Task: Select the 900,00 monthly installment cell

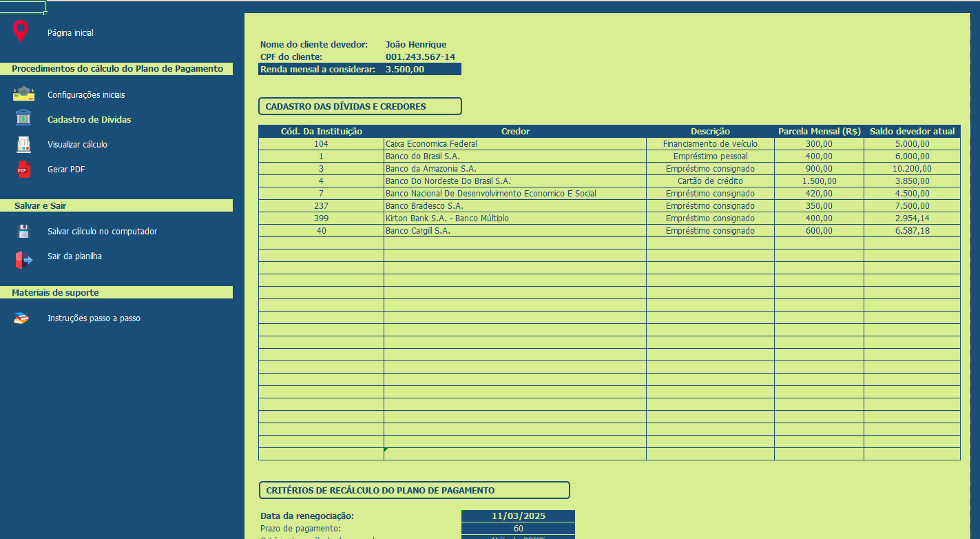Action: tap(819, 169)
